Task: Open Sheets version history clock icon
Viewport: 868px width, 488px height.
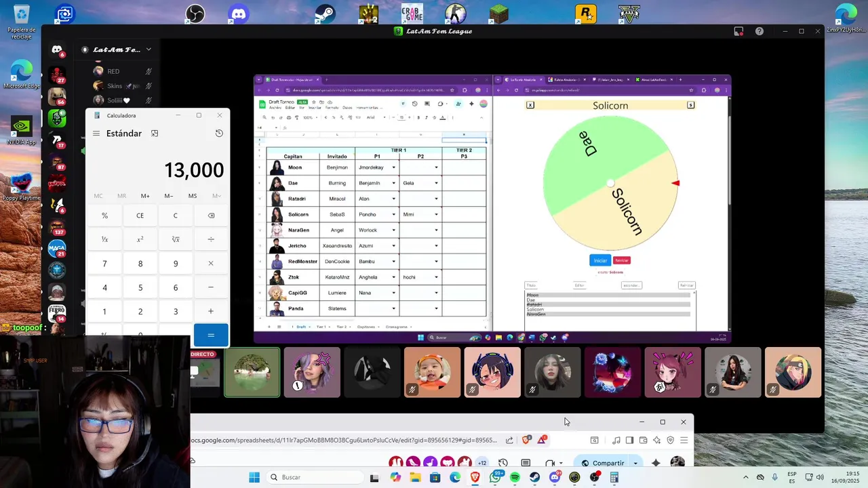Action: [x=503, y=463]
